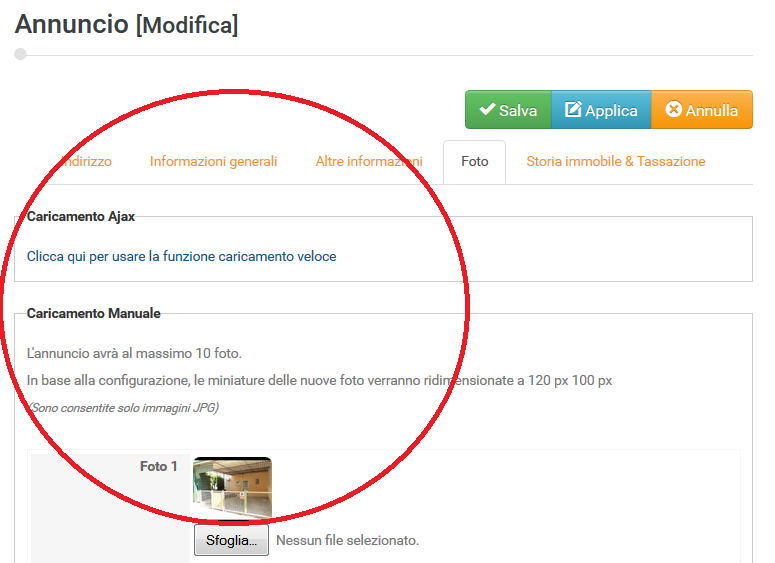This screenshot has height=563, width=775.
Task: Open Storia immobile & Tassazione tab
Action: point(615,161)
